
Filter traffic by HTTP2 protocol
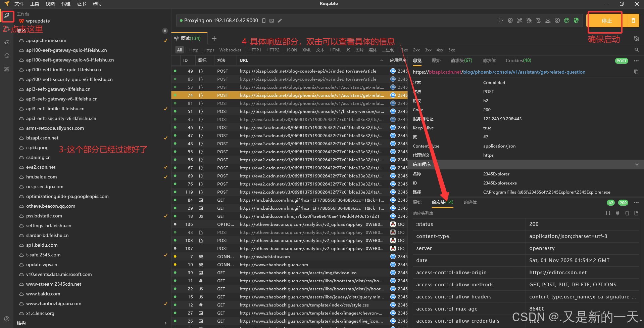[273, 50]
